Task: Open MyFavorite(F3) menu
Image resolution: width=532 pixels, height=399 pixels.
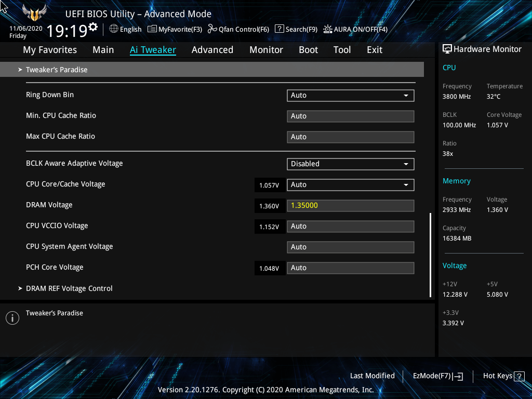Action: point(175,29)
